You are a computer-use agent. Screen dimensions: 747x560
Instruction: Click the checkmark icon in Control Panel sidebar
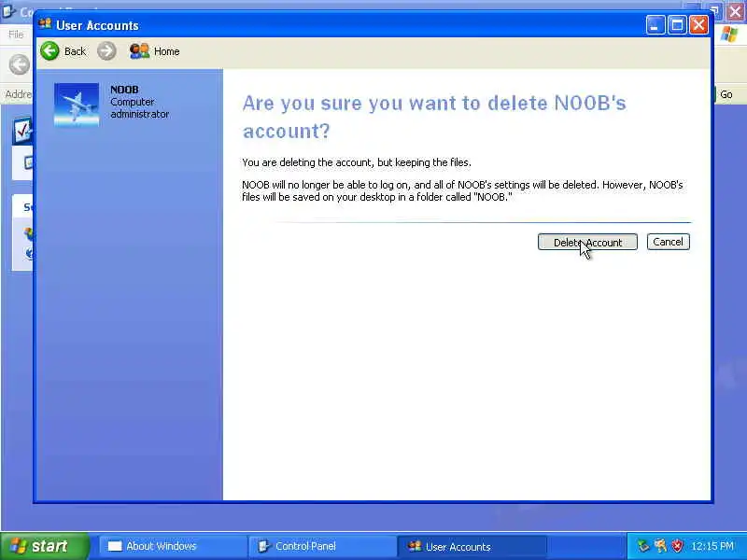pos(22,131)
